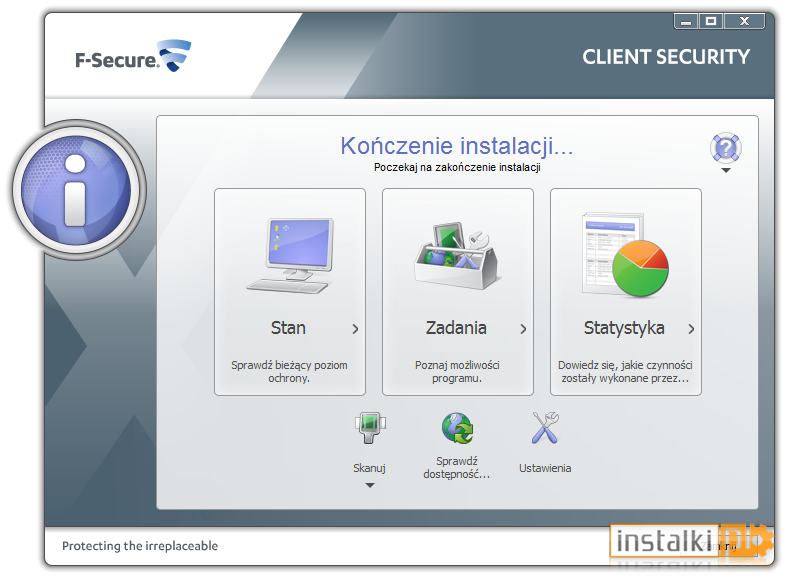
Task: Click the Sprawdź dostępność label
Action: tap(457, 468)
